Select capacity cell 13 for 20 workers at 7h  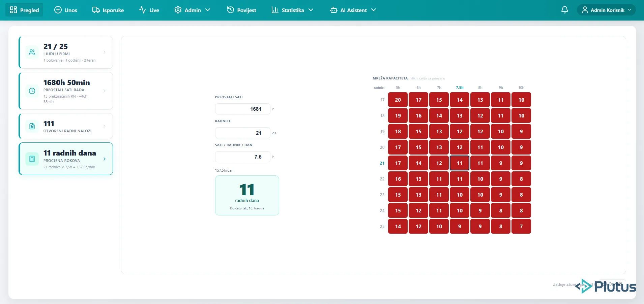tap(439, 147)
